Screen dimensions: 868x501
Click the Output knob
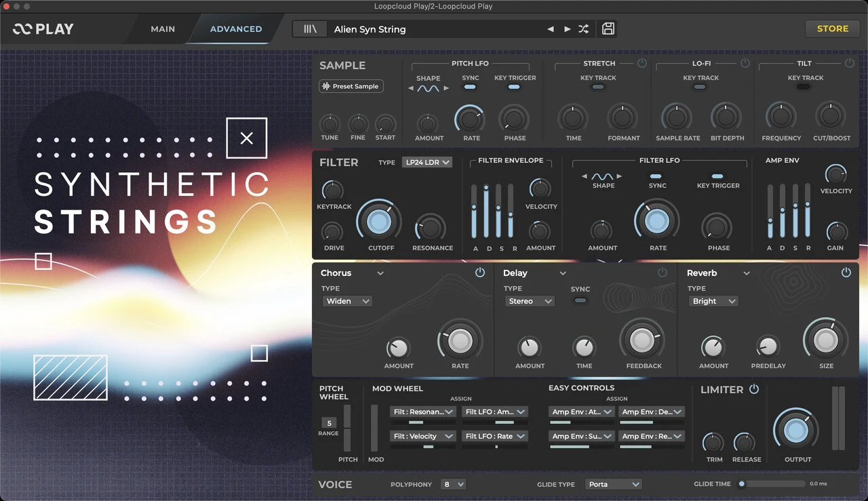point(796,430)
